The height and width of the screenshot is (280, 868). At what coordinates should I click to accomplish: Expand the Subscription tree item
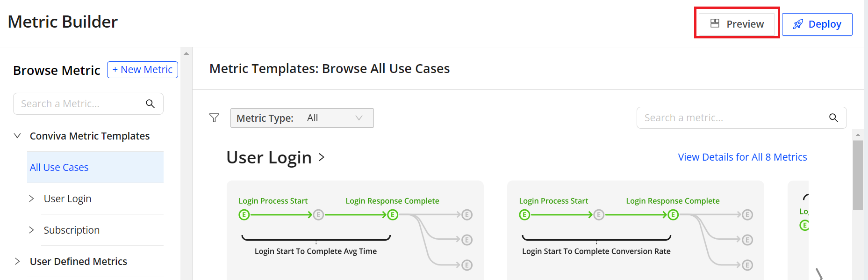[x=31, y=230]
